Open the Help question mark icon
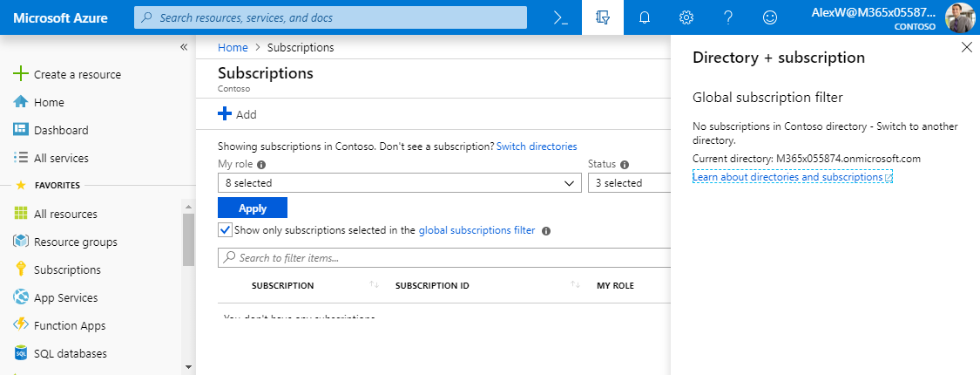The image size is (980, 375). (x=728, y=17)
